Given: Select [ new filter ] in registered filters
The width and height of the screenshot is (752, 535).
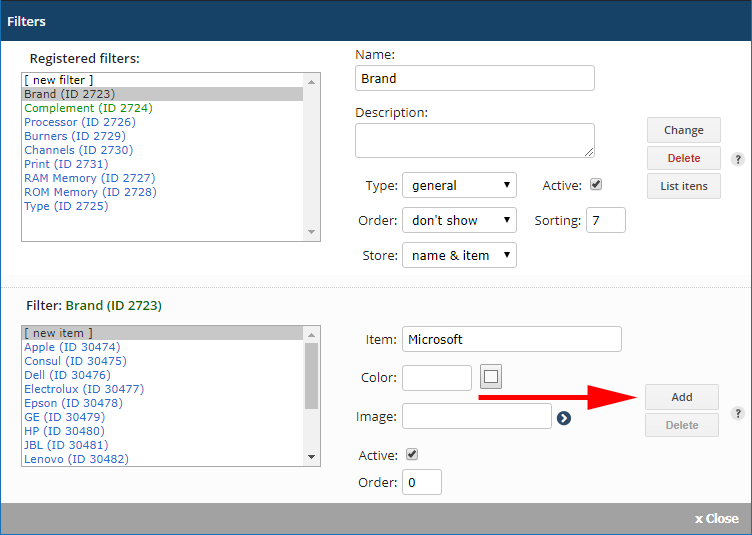Looking at the screenshot, I should pyautogui.click(x=163, y=80).
